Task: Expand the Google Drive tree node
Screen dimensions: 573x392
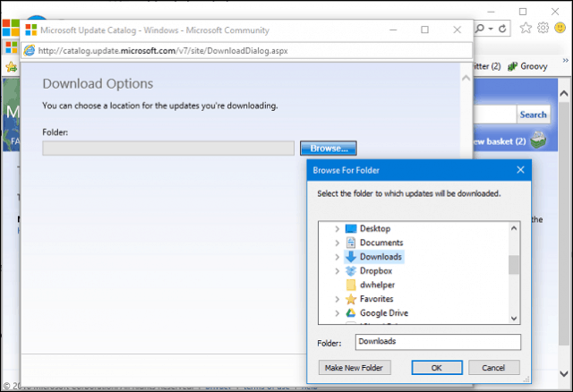Action: pyautogui.click(x=337, y=313)
